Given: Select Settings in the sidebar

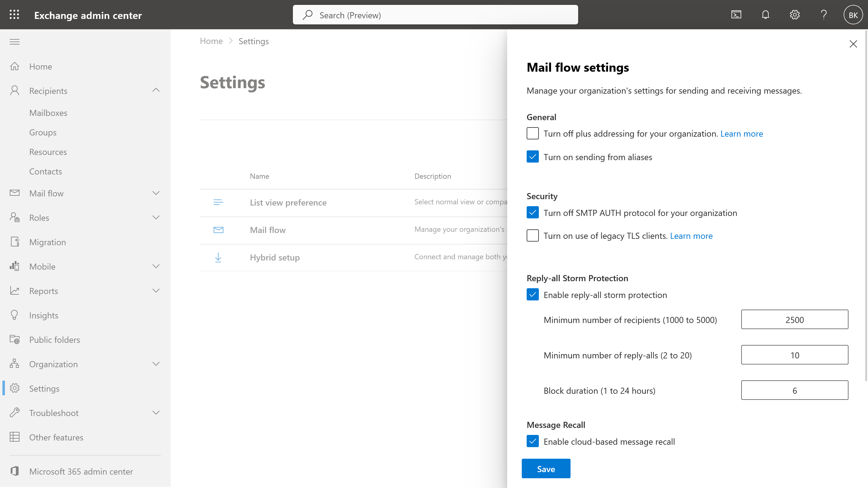Looking at the screenshot, I should (44, 388).
